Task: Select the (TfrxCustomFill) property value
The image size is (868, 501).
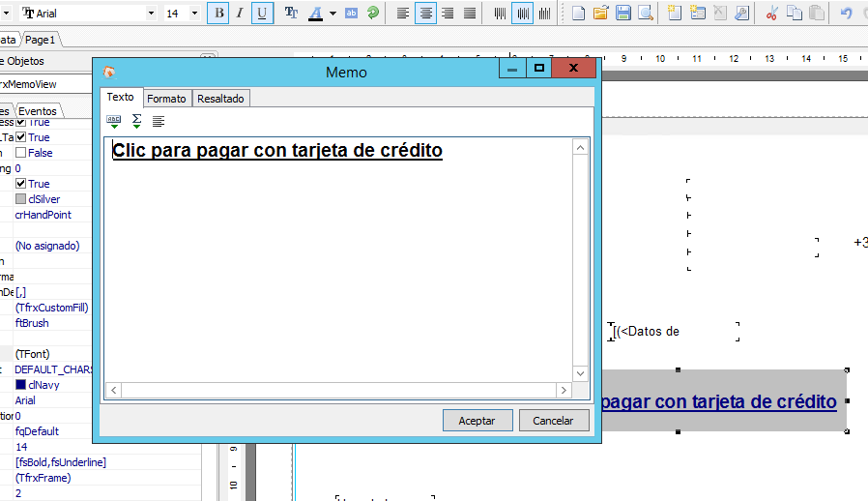Action: click(x=52, y=308)
